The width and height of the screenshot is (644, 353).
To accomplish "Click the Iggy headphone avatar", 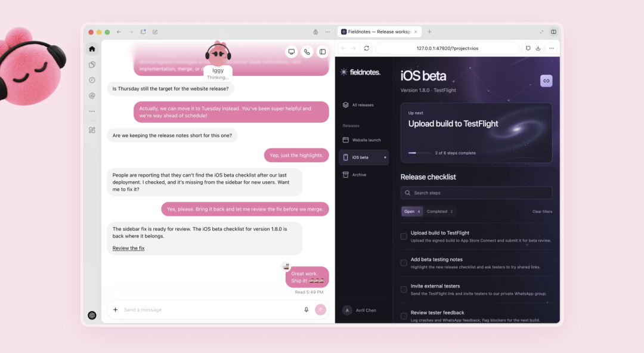I will tap(218, 54).
